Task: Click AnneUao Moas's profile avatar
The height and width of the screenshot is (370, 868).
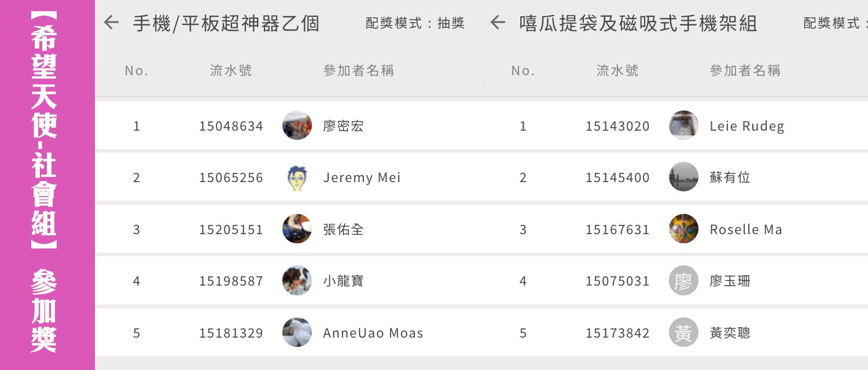Action: point(297,332)
